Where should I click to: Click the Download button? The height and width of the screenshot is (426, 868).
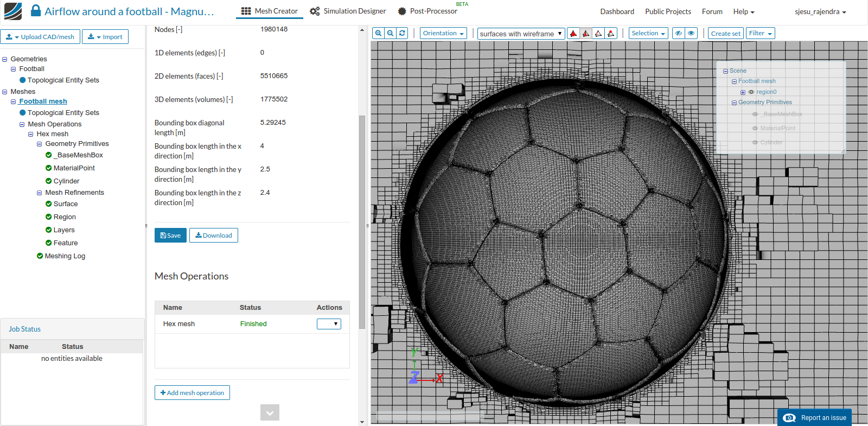click(x=214, y=236)
